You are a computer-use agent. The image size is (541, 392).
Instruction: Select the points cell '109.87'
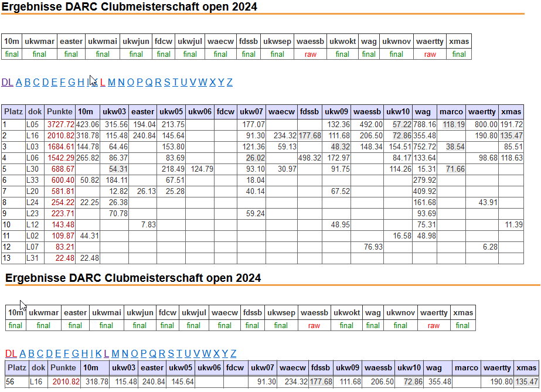pos(60,236)
